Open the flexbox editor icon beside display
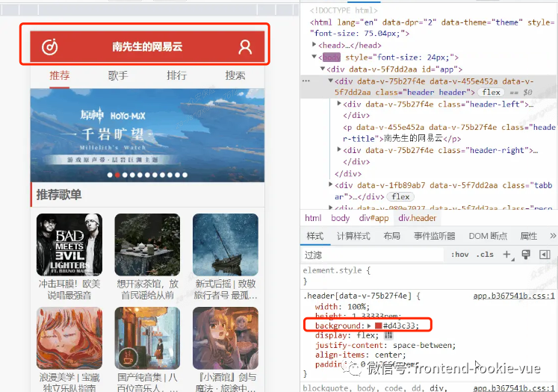 pos(388,335)
